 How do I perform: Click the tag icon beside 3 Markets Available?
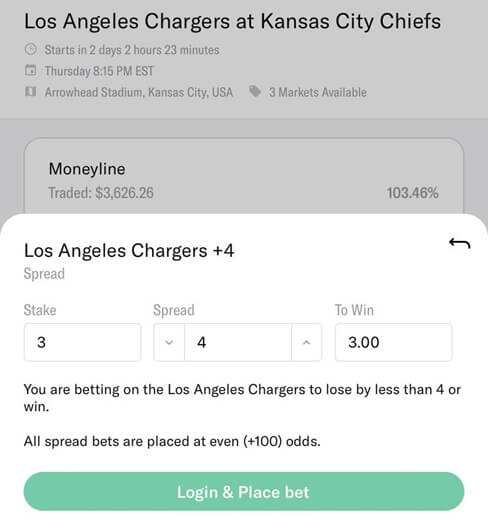pyautogui.click(x=255, y=91)
